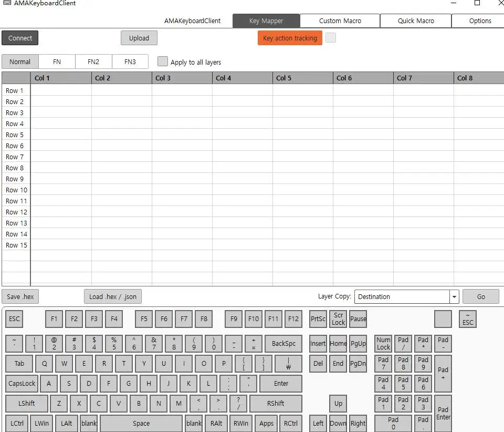Choose the Scr Lock key
The width and height of the screenshot is (504, 432).
coord(338,319)
